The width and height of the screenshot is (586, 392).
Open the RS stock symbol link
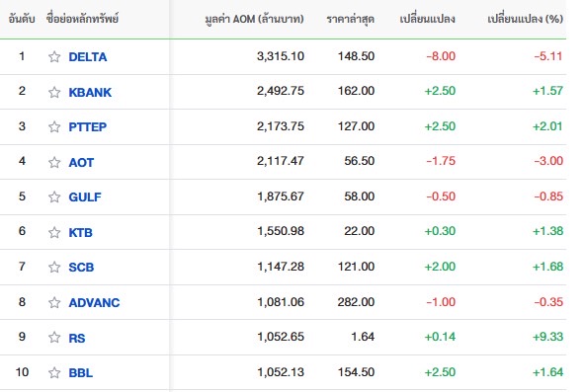pos(77,338)
